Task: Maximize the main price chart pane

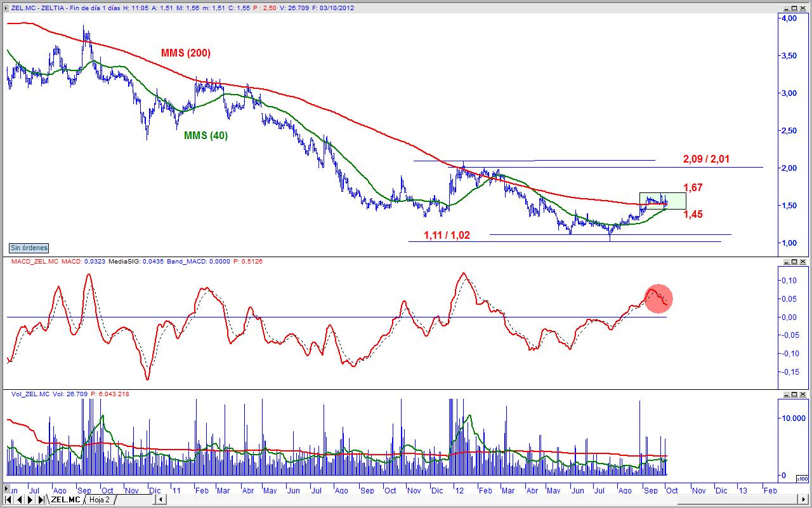Action: [794, 8]
